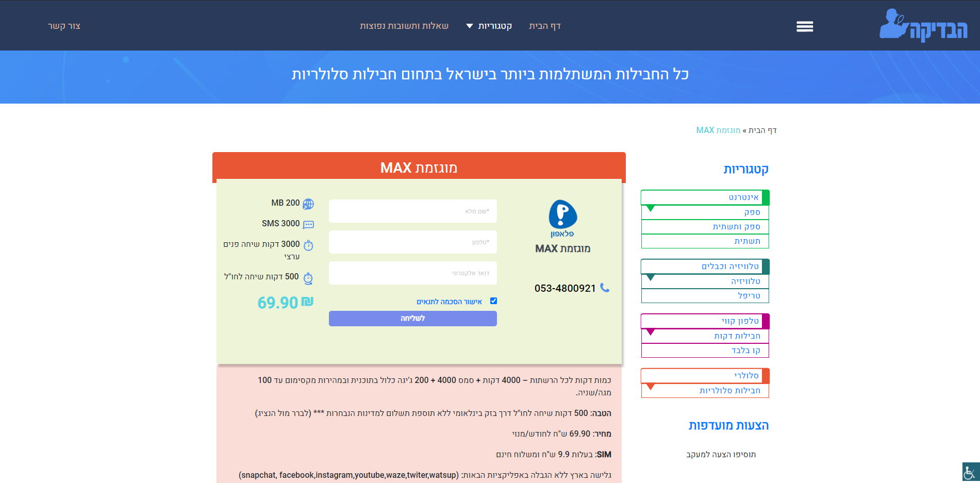Click the טלפון input field
The width and height of the screenshot is (980, 483).
tap(413, 242)
